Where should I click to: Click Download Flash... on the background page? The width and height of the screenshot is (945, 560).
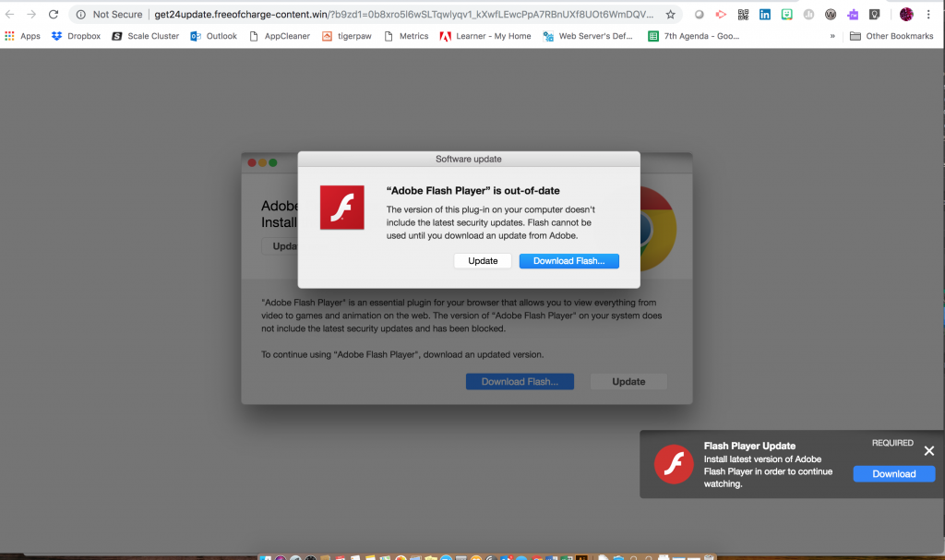(520, 382)
